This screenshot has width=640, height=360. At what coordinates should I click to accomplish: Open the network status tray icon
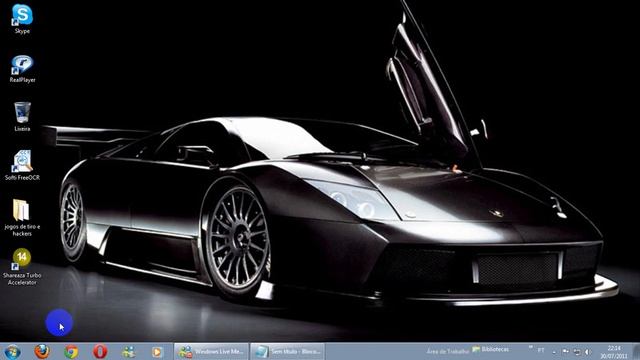(577, 351)
